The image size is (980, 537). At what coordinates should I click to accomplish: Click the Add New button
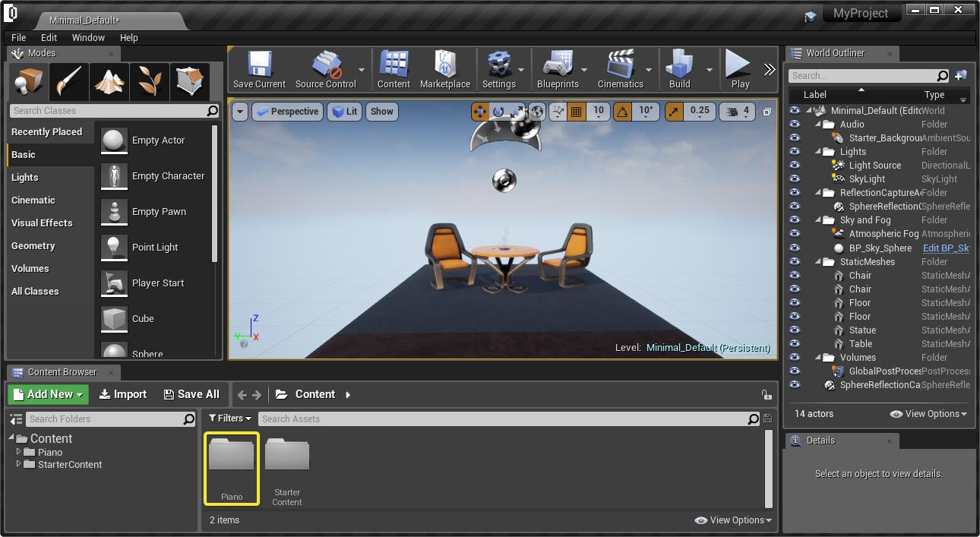[x=49, y=394]
